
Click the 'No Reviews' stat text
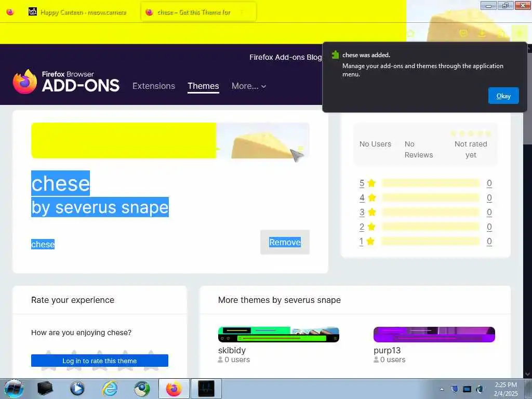coord(419,149)
